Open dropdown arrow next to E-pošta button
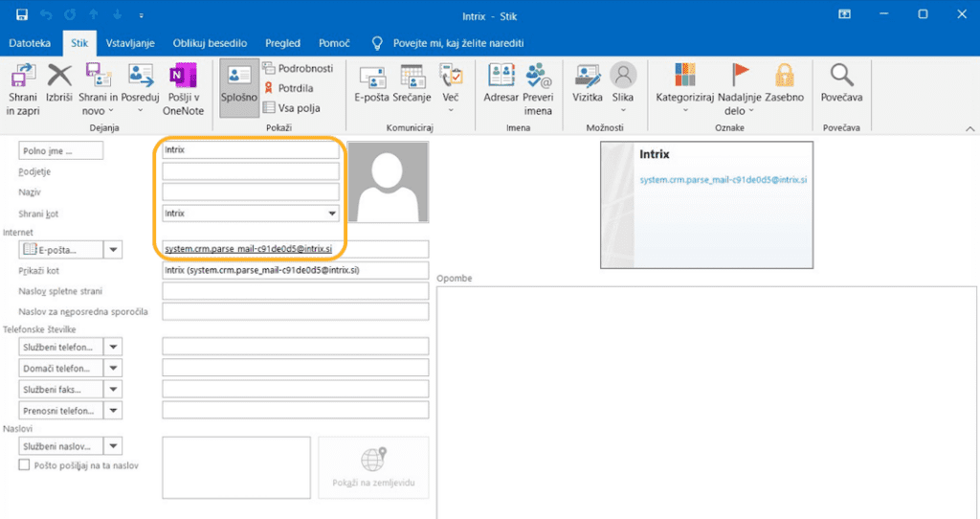The width and height of the screenshot is (980, 519). pyautogui.click(x=113, y=250)
